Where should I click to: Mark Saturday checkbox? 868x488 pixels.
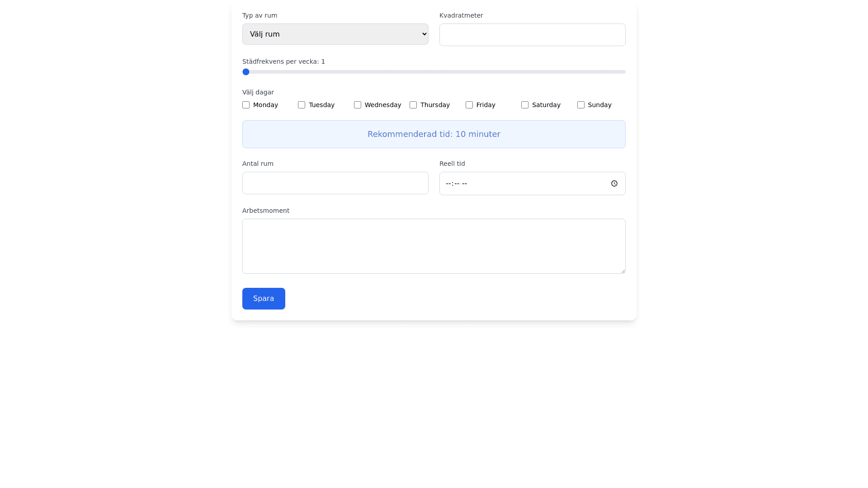[525, 105]
